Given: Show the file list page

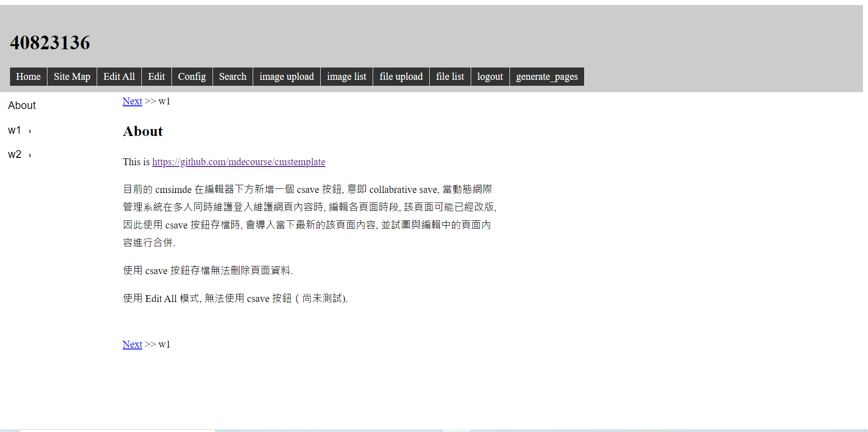Looking at the screenshot, I should [x=450, y=77].
